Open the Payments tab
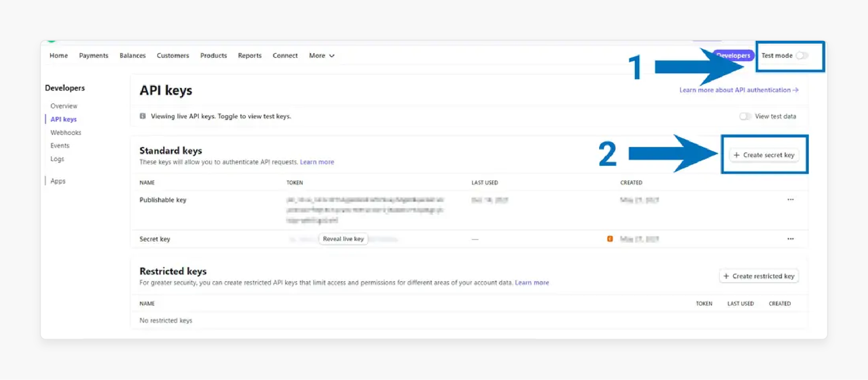The width and height of the screenshot is (868, 380). 94,56
